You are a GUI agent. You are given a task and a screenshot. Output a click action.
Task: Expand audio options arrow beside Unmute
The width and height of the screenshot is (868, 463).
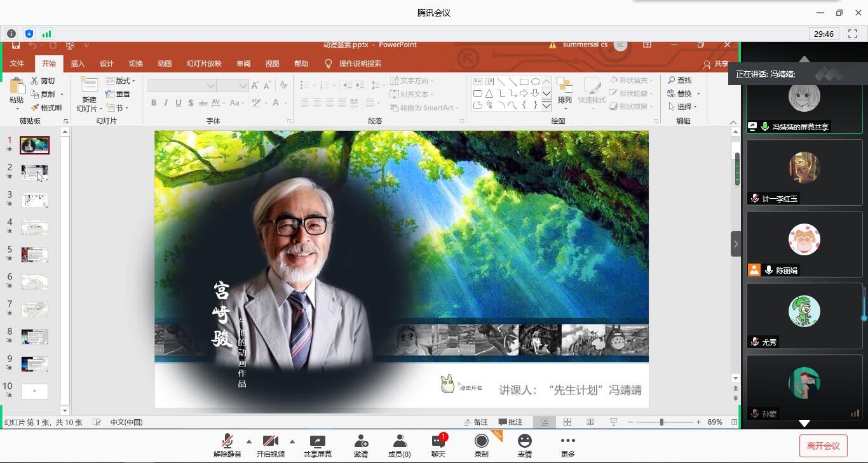point(248,441)
